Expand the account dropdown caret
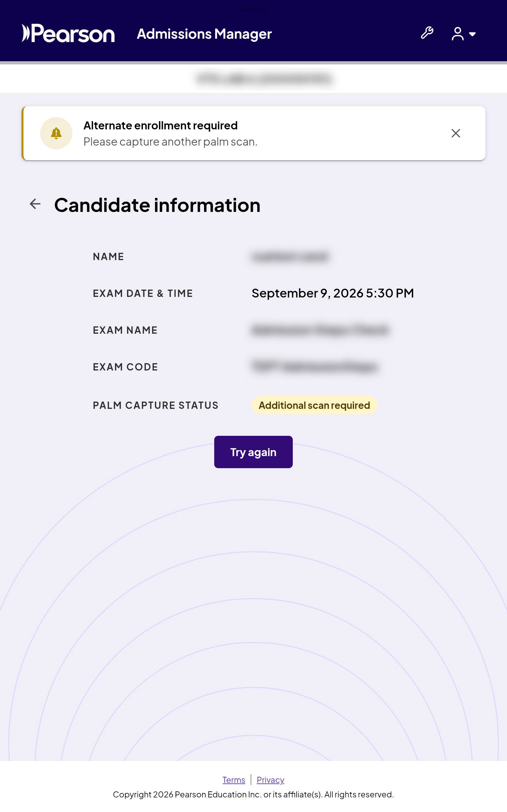 coord(472,34)
